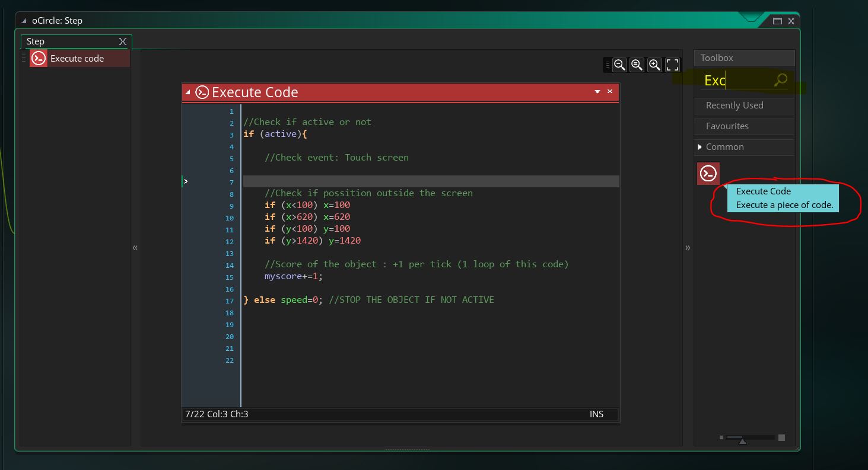Click the zoom in magnifier icon
Image resolution: width=868 pixels, height=470 pixels.
point(654,65)
